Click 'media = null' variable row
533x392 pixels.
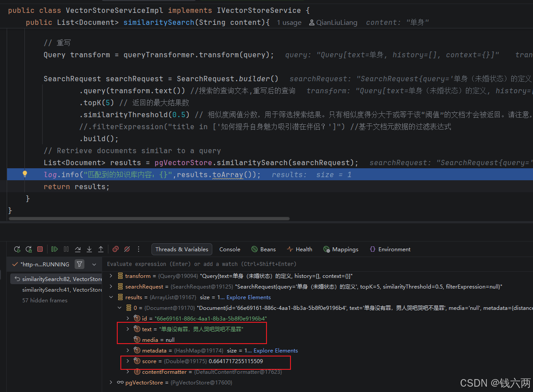[x=158, y=340]
